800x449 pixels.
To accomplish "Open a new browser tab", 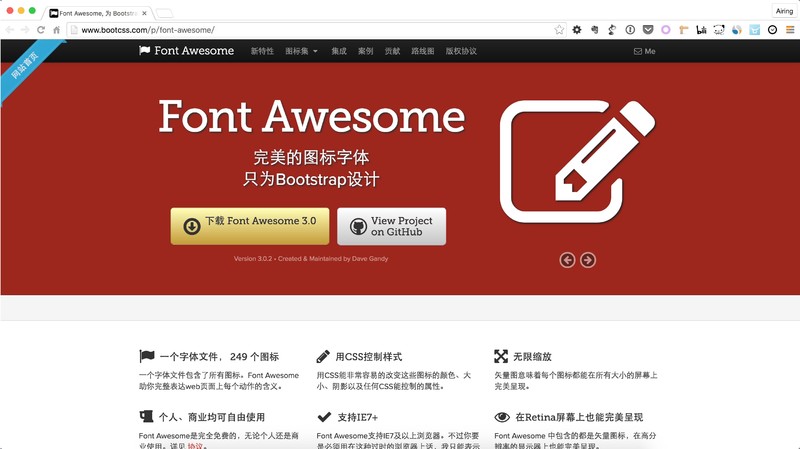I will [x=164, y=13].
